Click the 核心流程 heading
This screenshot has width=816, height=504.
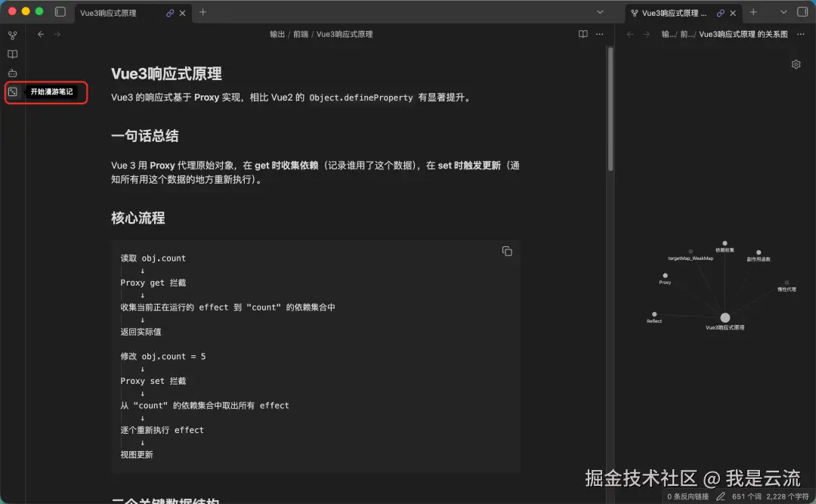coord(138,218)
